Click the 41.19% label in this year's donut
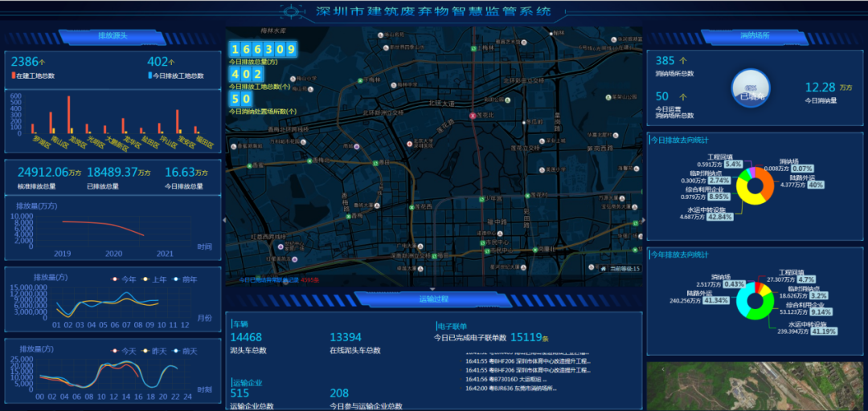Image resolution: width=868 pixels, height=411 pixels. click(825, 331)
